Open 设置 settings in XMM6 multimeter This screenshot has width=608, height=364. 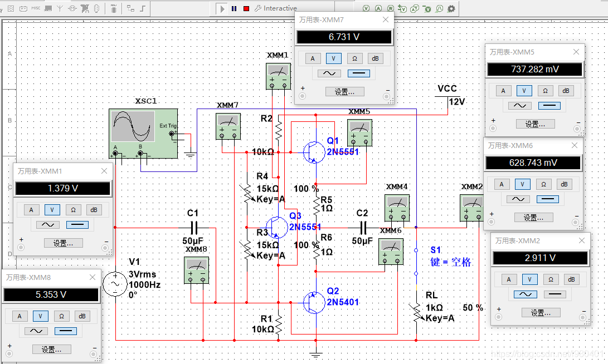coord(533,218)
